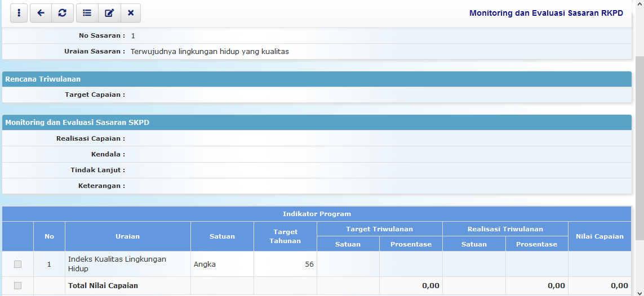This screenshot has height=296, width=644.
Task: Tick checkbox in Total Nilai Capaian row
Action: tap(17, 285)
